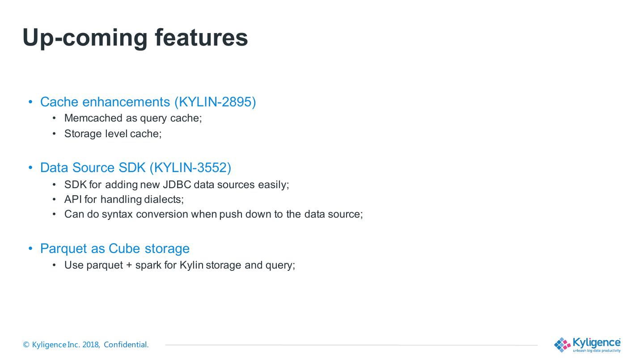The width and height of the screenshot is (644, 362).
Task: Click the Kyligence logo icon
Action: click(x=562, y=345)
